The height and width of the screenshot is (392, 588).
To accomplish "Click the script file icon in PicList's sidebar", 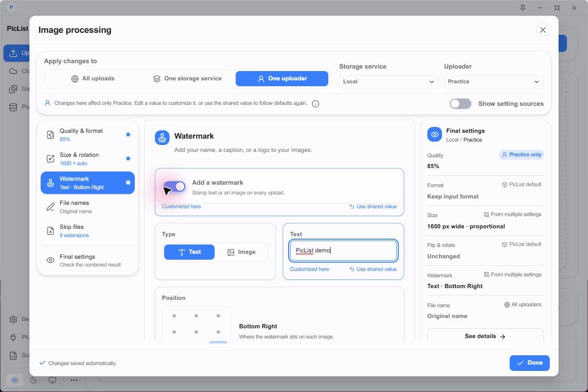I will 13,355.
